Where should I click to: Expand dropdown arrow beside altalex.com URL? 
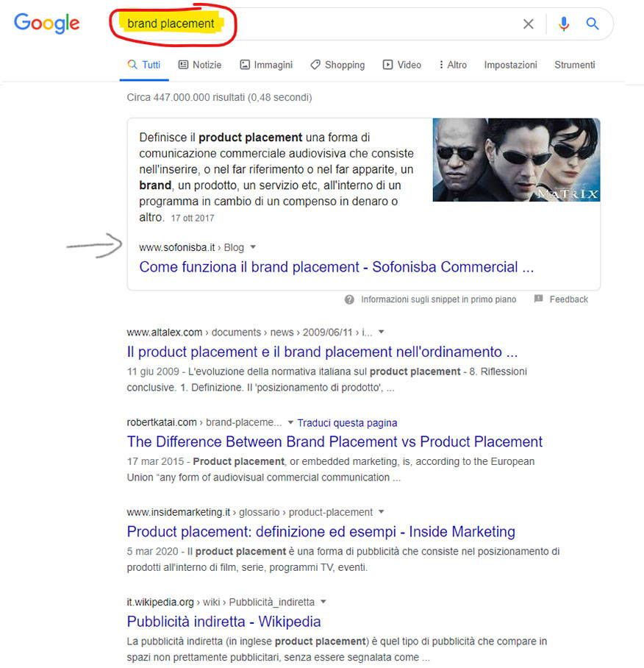(x=382, y=332)
